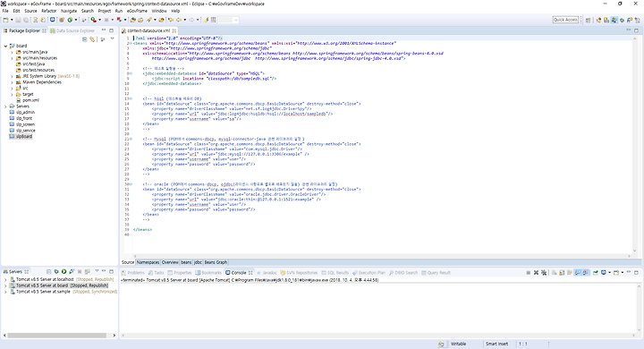This screenshot has height=349, width=644.
Task: Switch to the jdbc editor tab
Action: (x=198, y=262)
